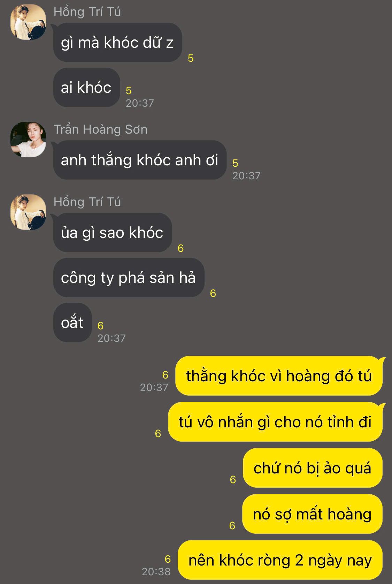This screenshot has height=584, width=392.
Task: Tap the 'ai khóc' message bubble
Action: point(86,87)
